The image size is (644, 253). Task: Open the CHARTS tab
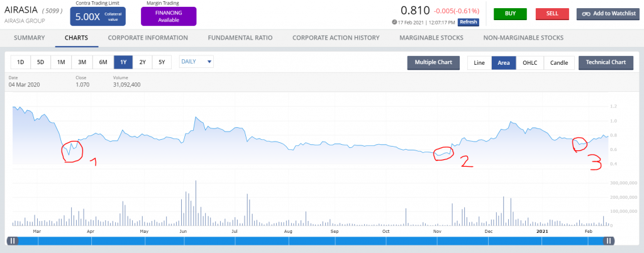(x=76, y=38)
